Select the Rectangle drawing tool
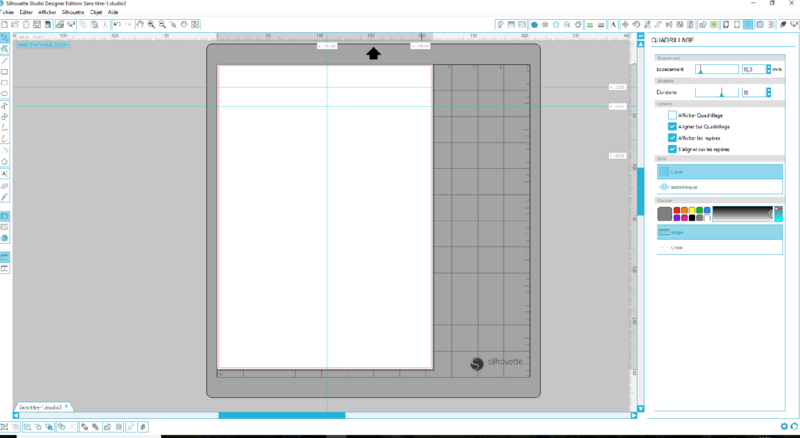Image resolution: width=800 pixels, height=438 pixels. click(x=5, y=72)
